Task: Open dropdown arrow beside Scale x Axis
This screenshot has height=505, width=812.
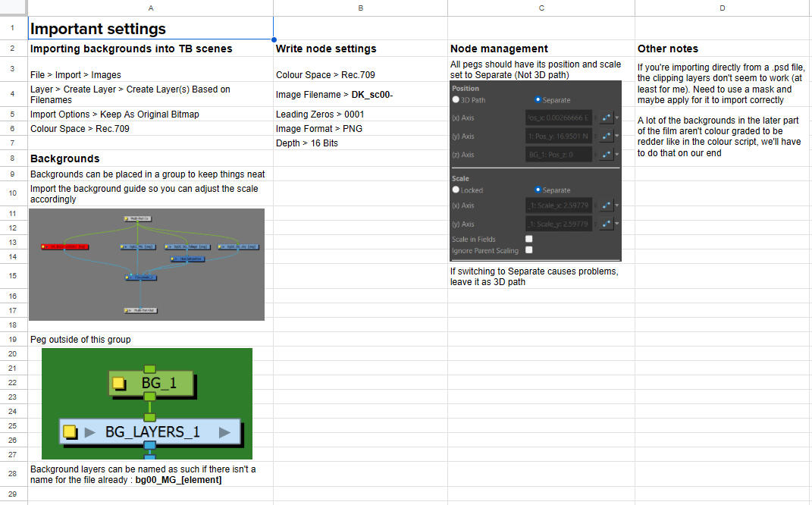Action: coord(616,206)
